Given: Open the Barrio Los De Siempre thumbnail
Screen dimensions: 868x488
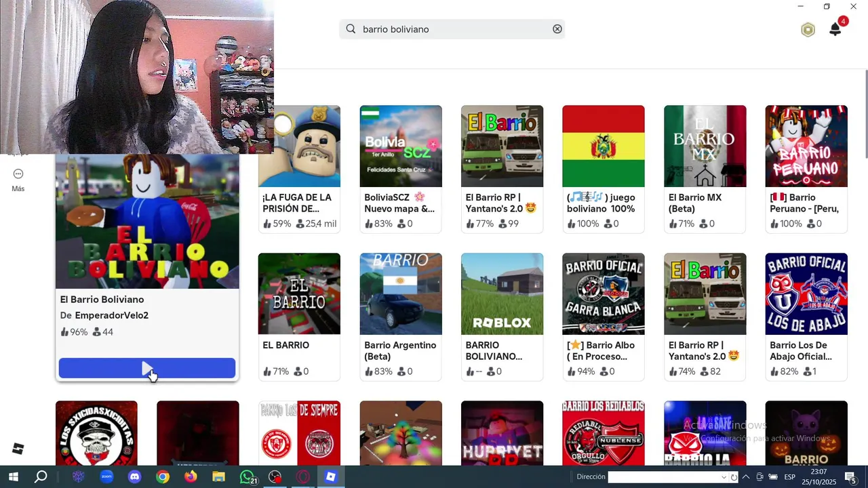Looking at the screenshot, I should coord(299,433).
